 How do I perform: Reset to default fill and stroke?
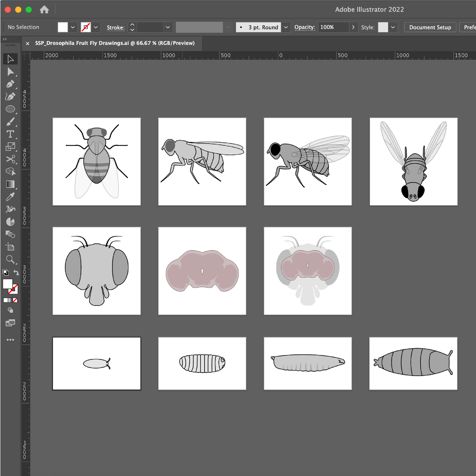pyautogui.click(x=6, y=273)
